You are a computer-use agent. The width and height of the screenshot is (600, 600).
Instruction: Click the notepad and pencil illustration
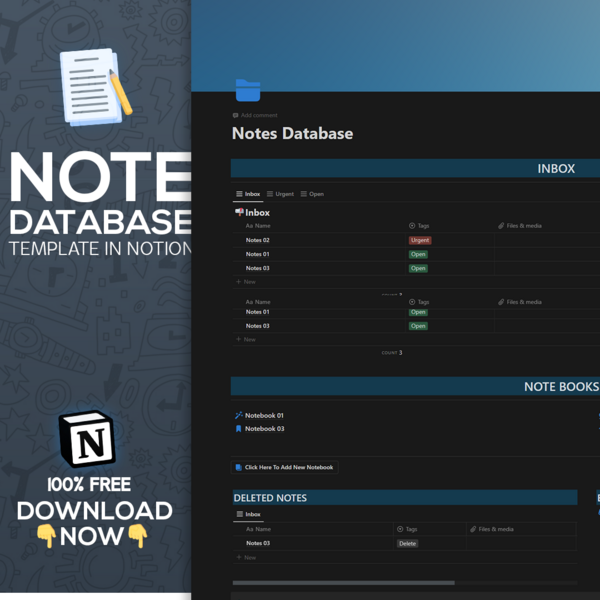pos(96,87)
